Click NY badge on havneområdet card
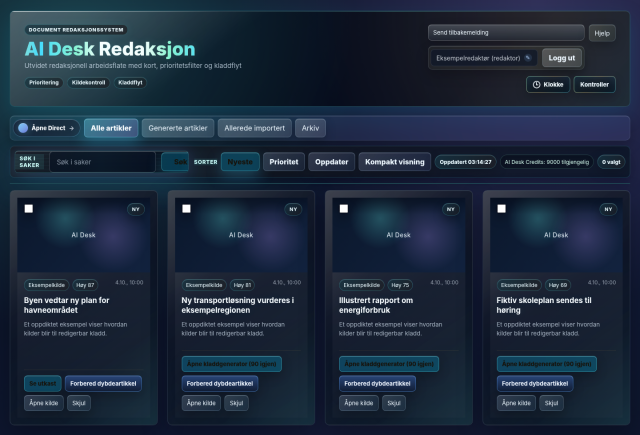Image resolution: width=640 pixels, height=435 pixels. pyautogui.click(x=136, y=209)
